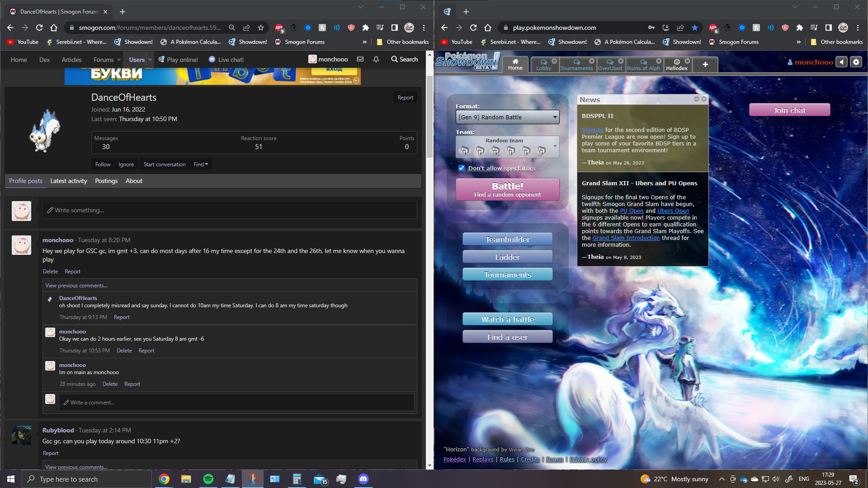Open Chrome from the taskbar

coord(164,479)
